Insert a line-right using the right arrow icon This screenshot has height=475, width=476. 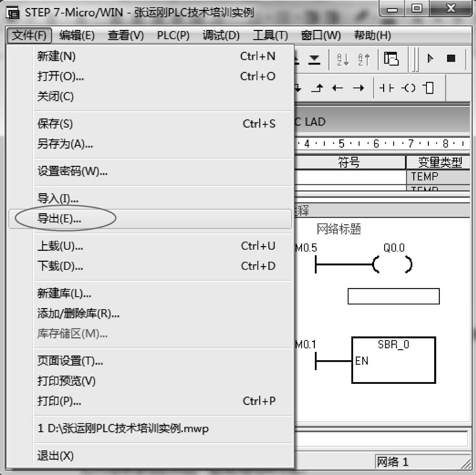[359, 88]
